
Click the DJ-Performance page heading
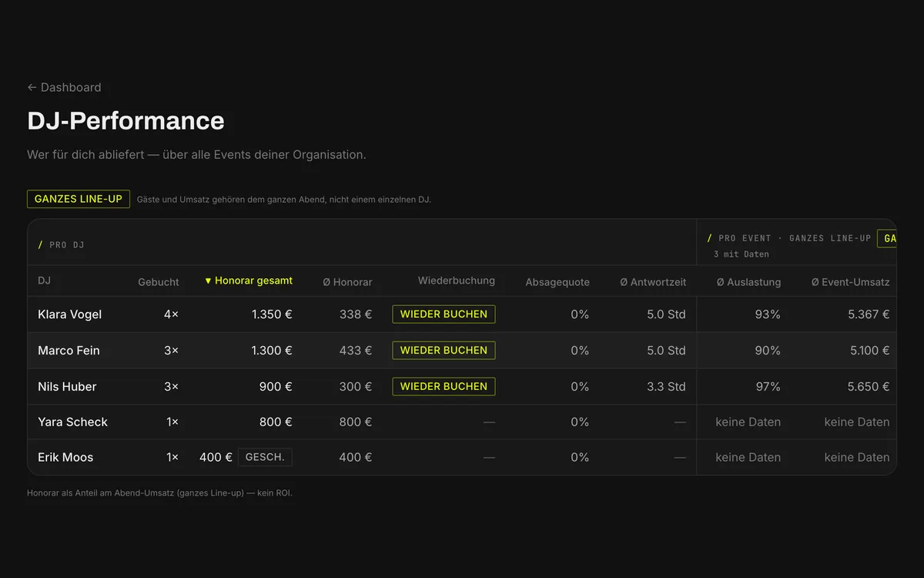click(126, 121)
